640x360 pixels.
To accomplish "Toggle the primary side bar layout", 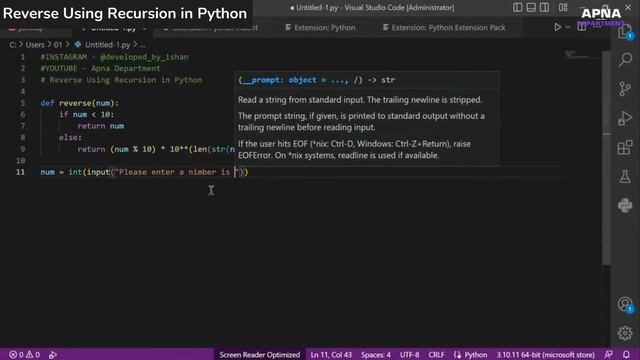I will click(x=518, y=7).
